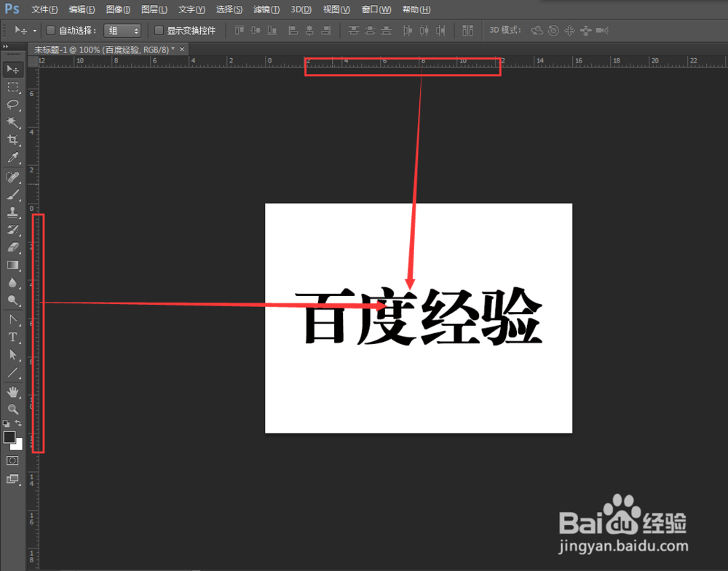This screenshot has height=571, width=728.
Task: Open the 文字(Y) menu
Action: [191, 9]
